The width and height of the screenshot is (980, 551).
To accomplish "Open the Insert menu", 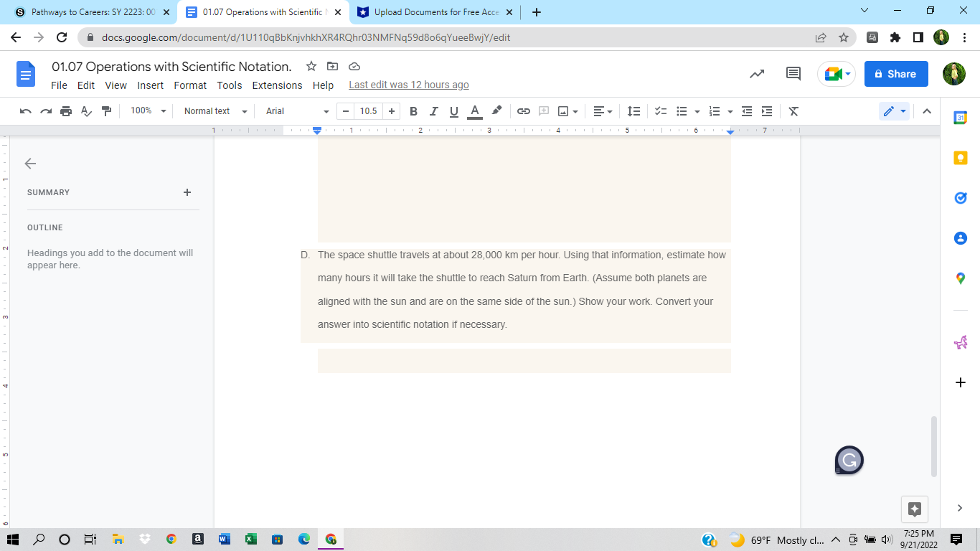I will click(x=151, y=85).
